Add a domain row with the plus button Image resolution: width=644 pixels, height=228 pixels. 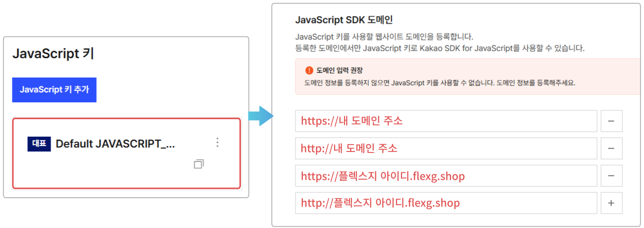click(611, 203)
